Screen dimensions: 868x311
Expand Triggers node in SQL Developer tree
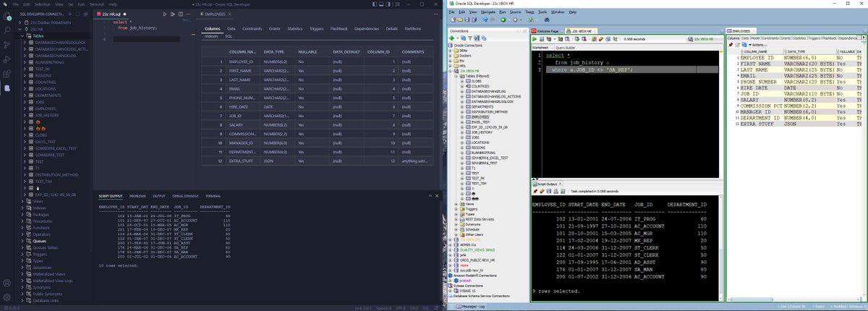tap(456, 208)
